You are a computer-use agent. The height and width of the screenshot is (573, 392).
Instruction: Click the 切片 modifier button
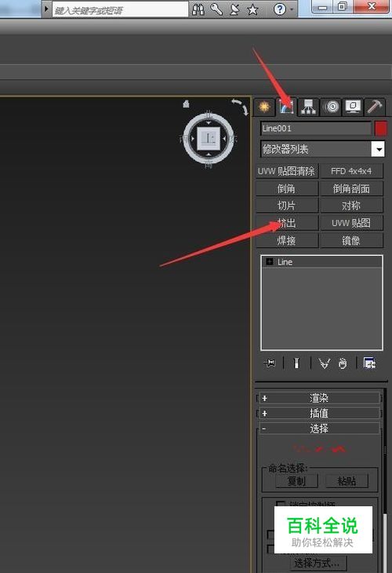click(x=286, y=206)
